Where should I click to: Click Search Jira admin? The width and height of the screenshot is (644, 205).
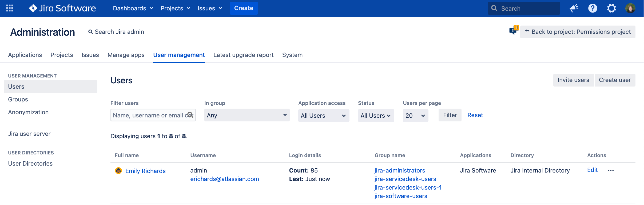click(116, 32)
